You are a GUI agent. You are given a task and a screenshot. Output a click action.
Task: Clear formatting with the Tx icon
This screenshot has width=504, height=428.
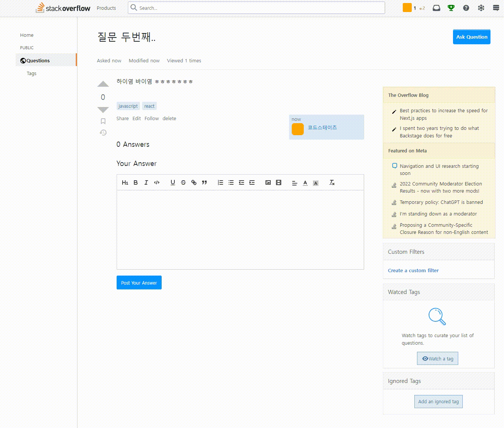click(332, 182)
